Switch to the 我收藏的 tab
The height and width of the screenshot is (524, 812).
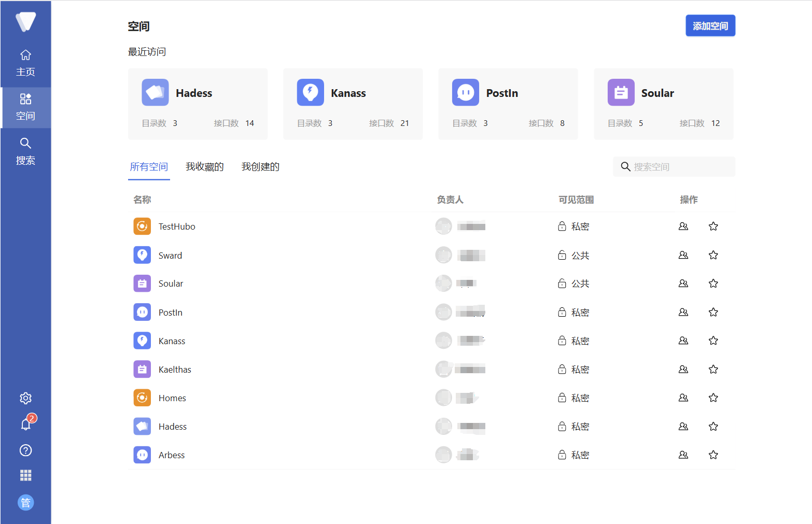[205, 167]
